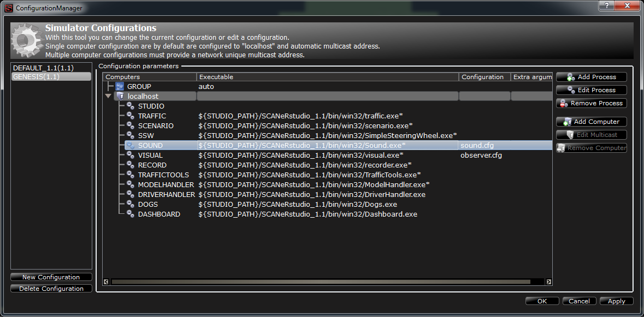Viewport: 644px width, 317px height.
Task: Cancel the configuration dialog
Action: point(579,301)
